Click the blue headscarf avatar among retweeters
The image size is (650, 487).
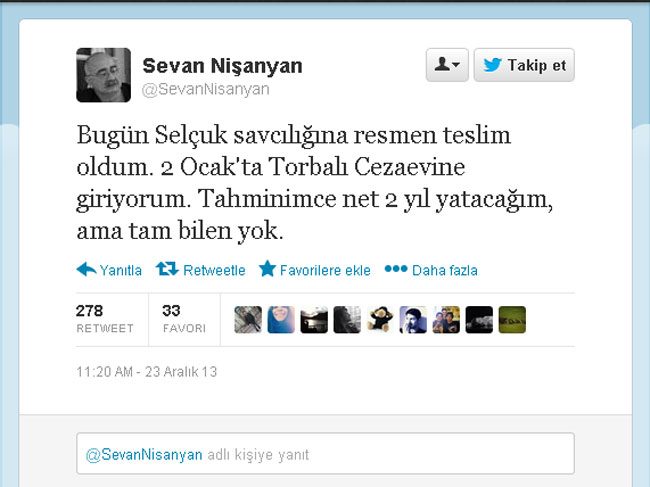281,320
